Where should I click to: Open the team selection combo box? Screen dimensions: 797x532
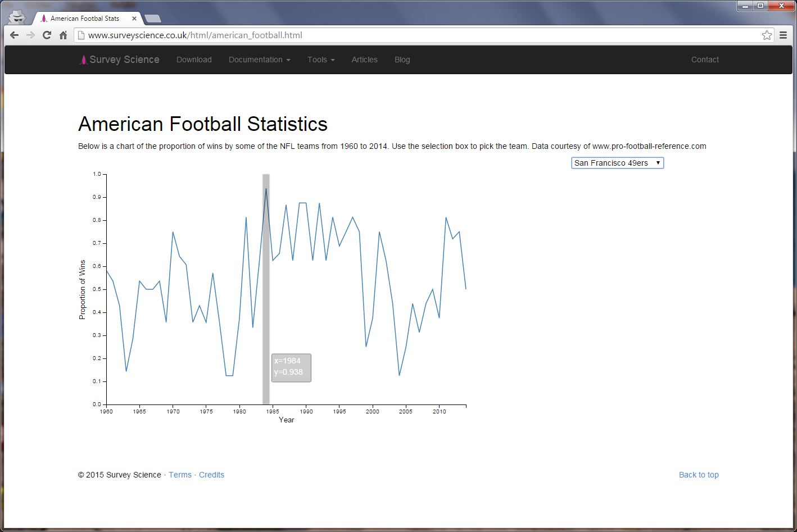pos(617,163)
